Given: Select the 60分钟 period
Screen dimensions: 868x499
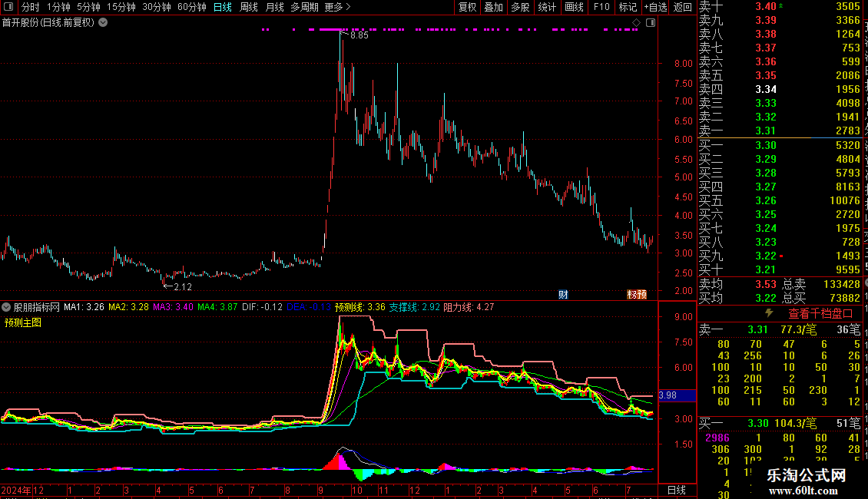Looking at the screenshot, I should (191, 7).
